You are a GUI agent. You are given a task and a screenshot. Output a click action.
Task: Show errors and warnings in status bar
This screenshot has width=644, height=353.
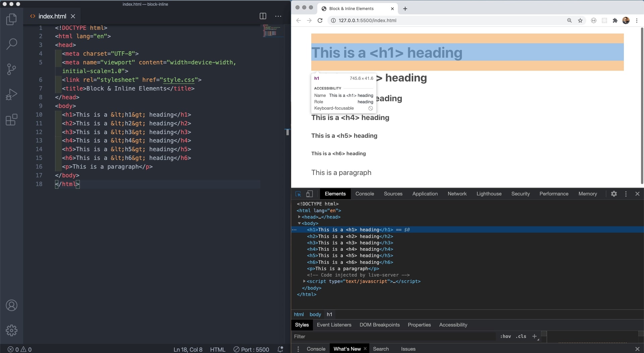tap(20, 349)
